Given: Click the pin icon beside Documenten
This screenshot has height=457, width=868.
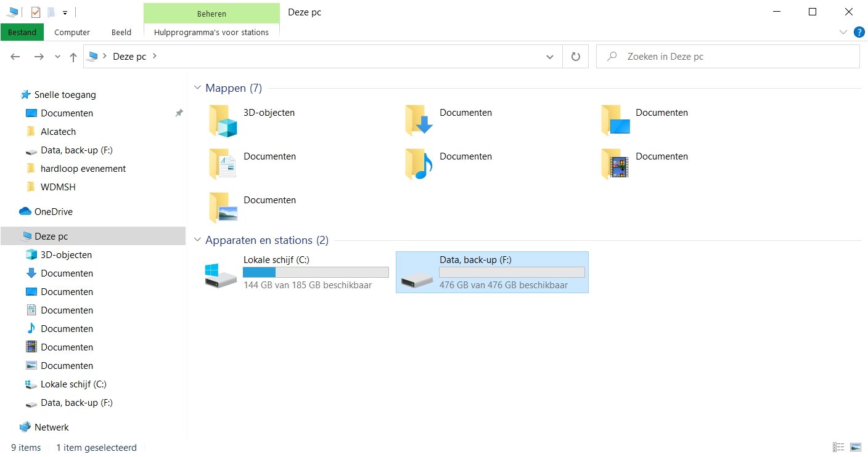Looking at the screenshot, I should tap(179, 113).
